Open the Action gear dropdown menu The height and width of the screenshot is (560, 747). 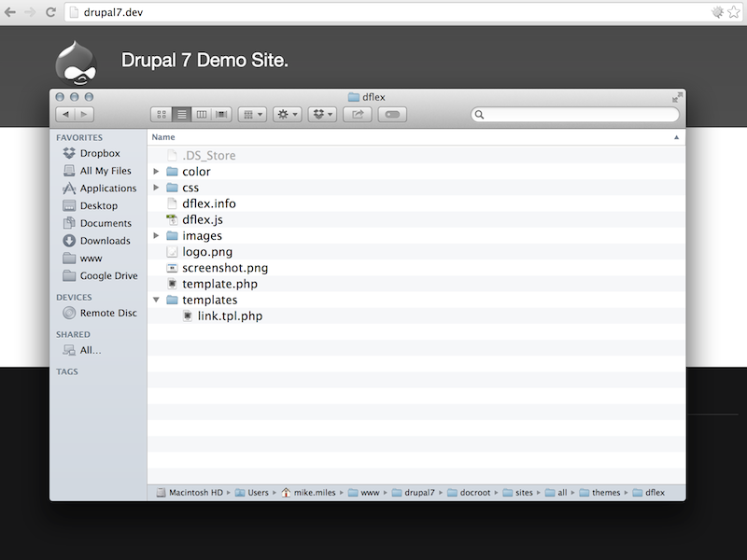[x=287, y=114]
